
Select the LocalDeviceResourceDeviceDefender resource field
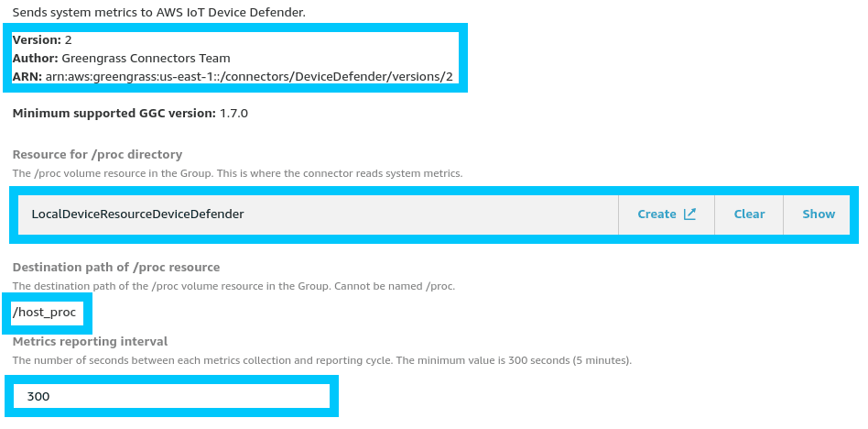(x=318, y=214)
